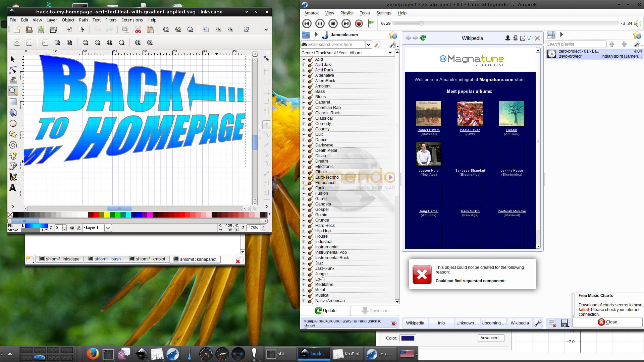The height and width of the screenshot is (362, 644).
Task: Toggle snapping button in Inkscape snap bar
Action: 266,59
